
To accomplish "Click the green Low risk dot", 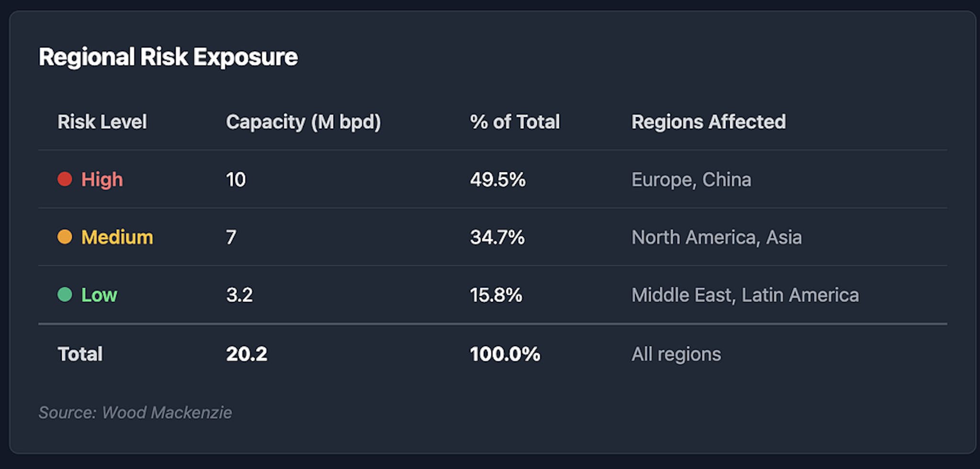I will (65, 294).
